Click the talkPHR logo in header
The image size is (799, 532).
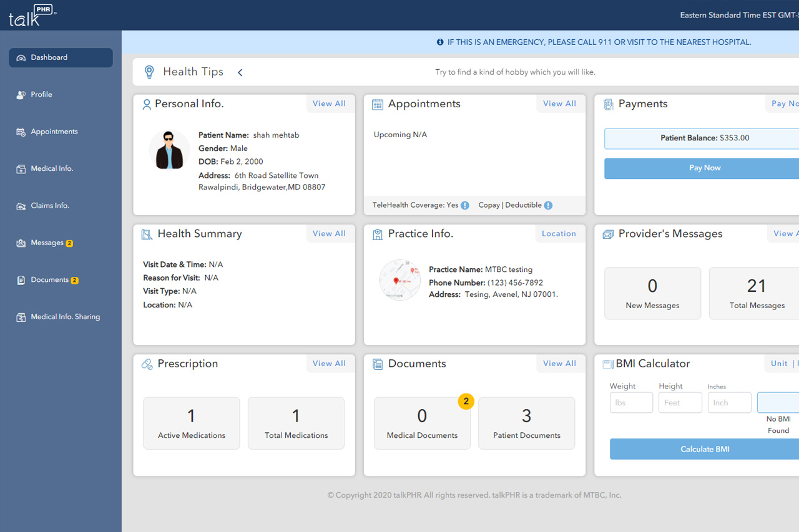32,16
